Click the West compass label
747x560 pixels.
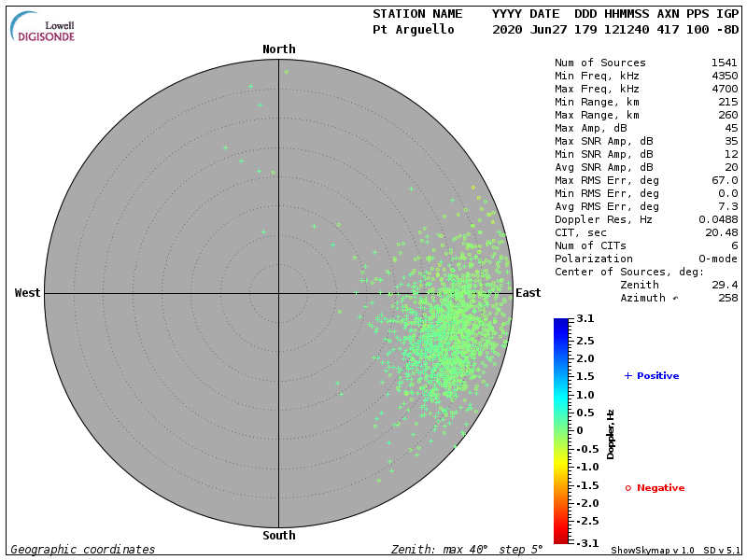(27, 293)
